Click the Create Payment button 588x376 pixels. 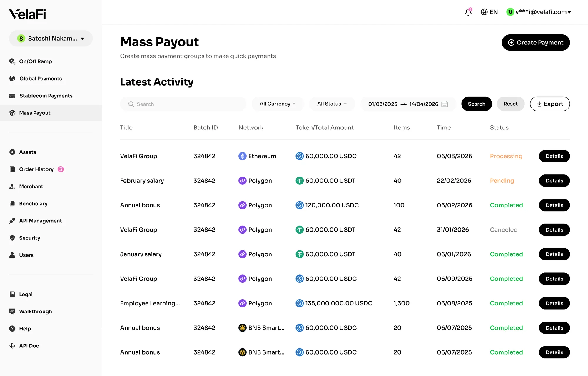tap(536, 43)
